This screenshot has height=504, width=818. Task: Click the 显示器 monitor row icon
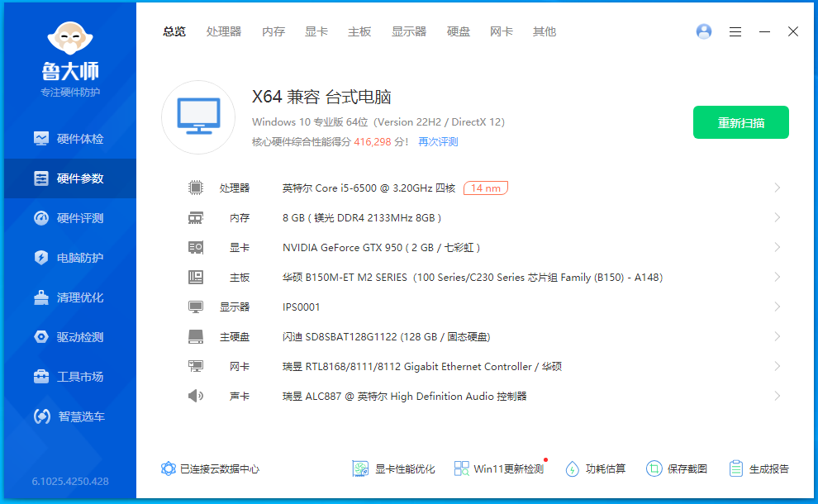click(x=196, y=307)
